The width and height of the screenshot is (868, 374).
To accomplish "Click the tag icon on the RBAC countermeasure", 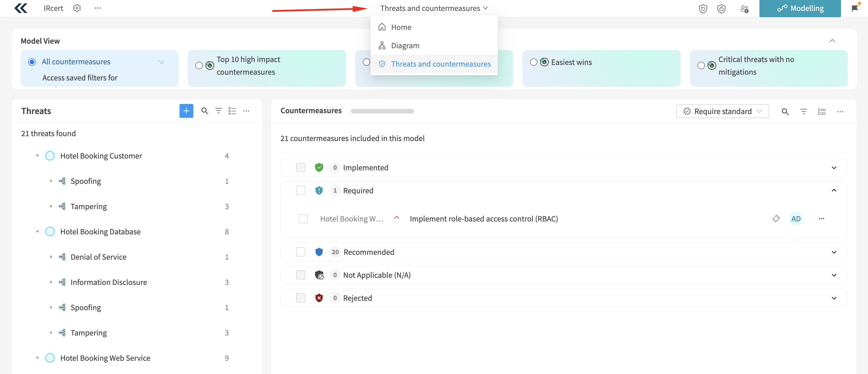I will (x=776, y=218).
